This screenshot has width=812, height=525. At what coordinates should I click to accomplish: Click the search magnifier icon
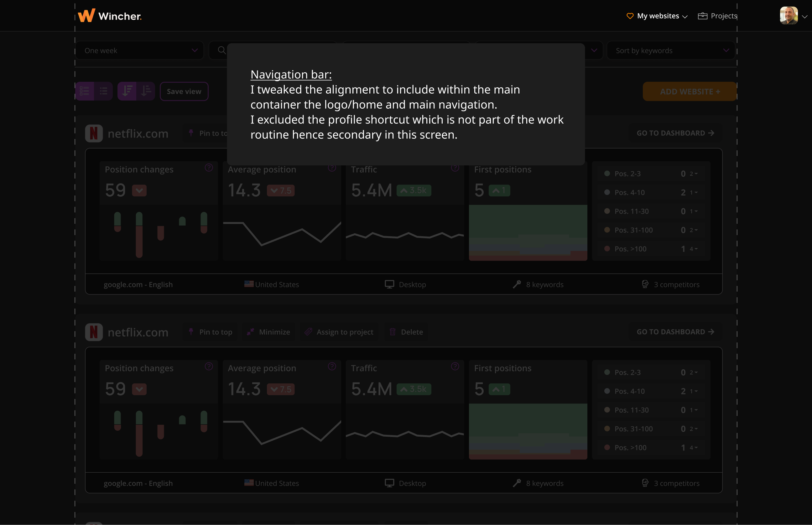point(221,50)
